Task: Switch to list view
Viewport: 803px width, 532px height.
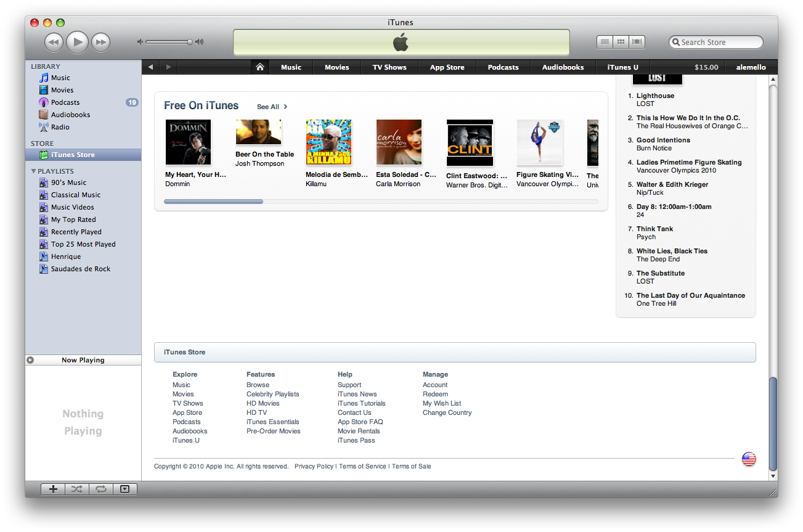Action: pos(605,42)
